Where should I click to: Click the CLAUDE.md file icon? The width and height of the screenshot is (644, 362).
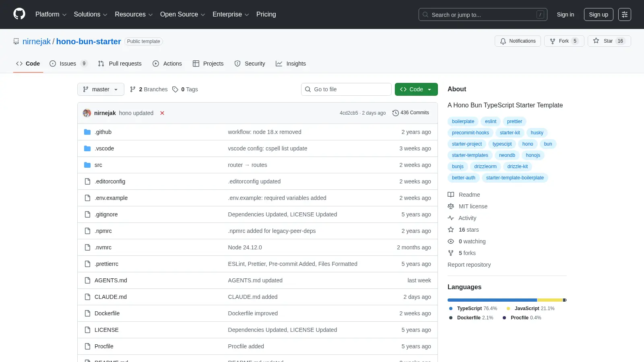[x=87, y=297]
